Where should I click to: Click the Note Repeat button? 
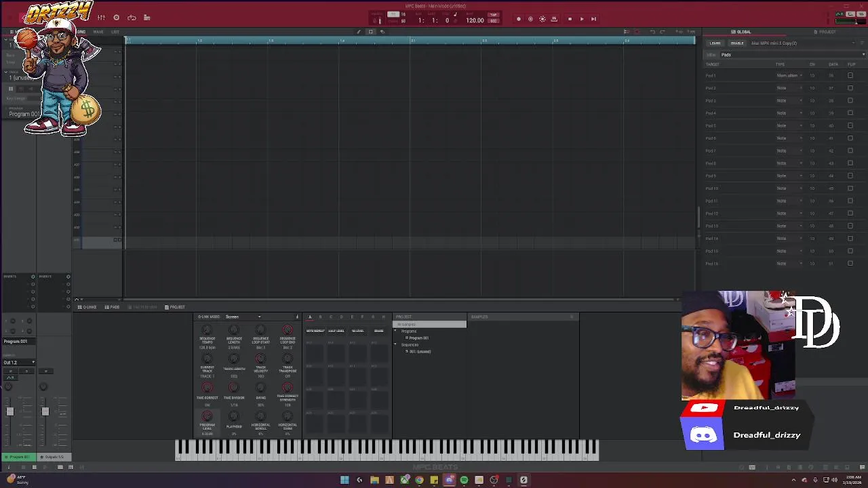click(x=315, y=331)
